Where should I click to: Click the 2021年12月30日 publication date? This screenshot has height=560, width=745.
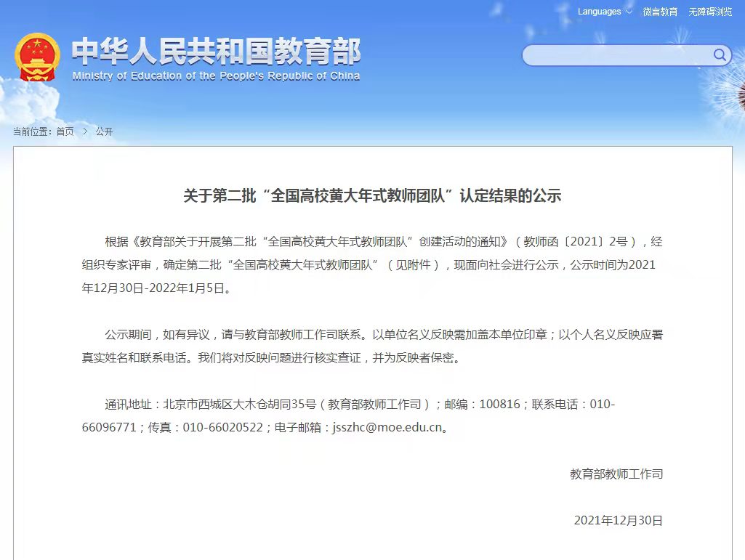pyautogui.click(x=618, y=520)
